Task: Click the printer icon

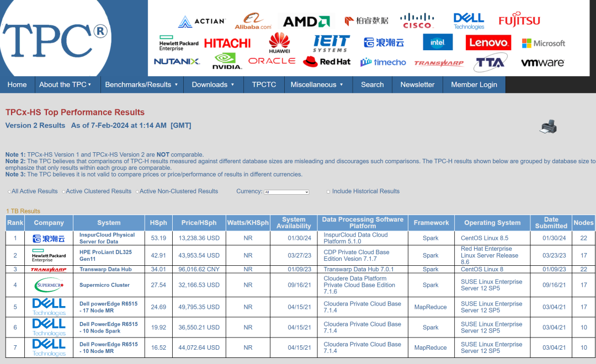Action: coord(548,127)
